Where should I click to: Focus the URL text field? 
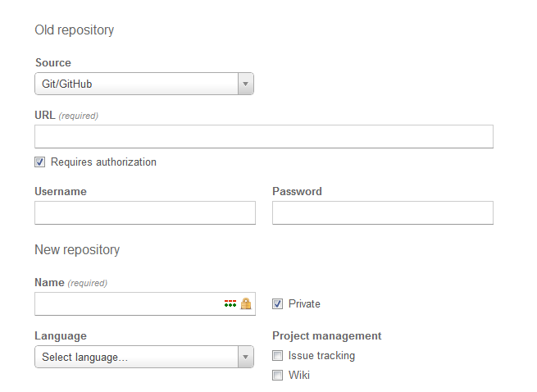click(x=264, y=137)
